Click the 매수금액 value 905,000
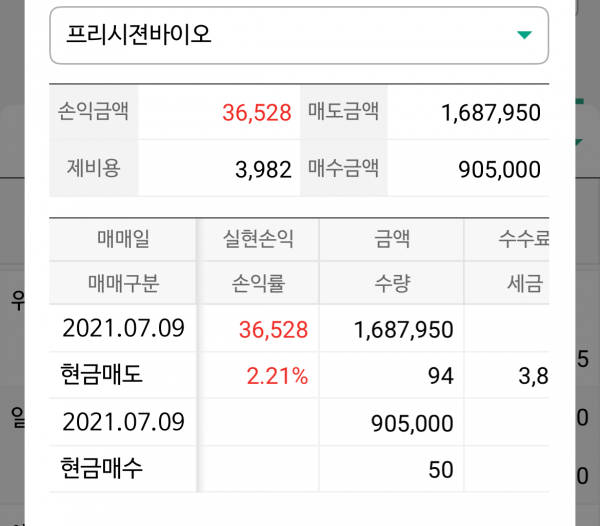Screen dimensions: 600x526 point(498,169)
